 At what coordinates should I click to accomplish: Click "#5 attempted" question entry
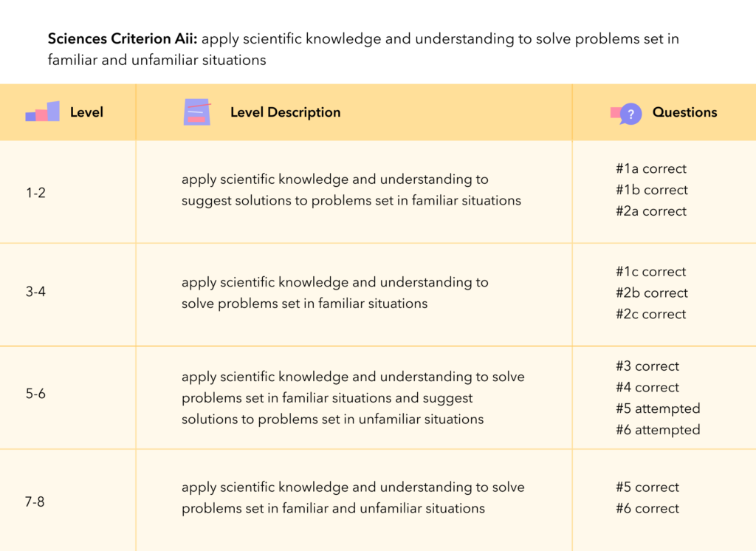657,408
